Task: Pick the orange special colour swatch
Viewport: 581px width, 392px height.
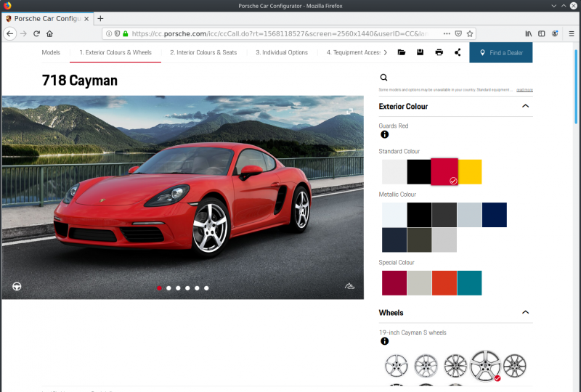Action: (x=444, y=283)
